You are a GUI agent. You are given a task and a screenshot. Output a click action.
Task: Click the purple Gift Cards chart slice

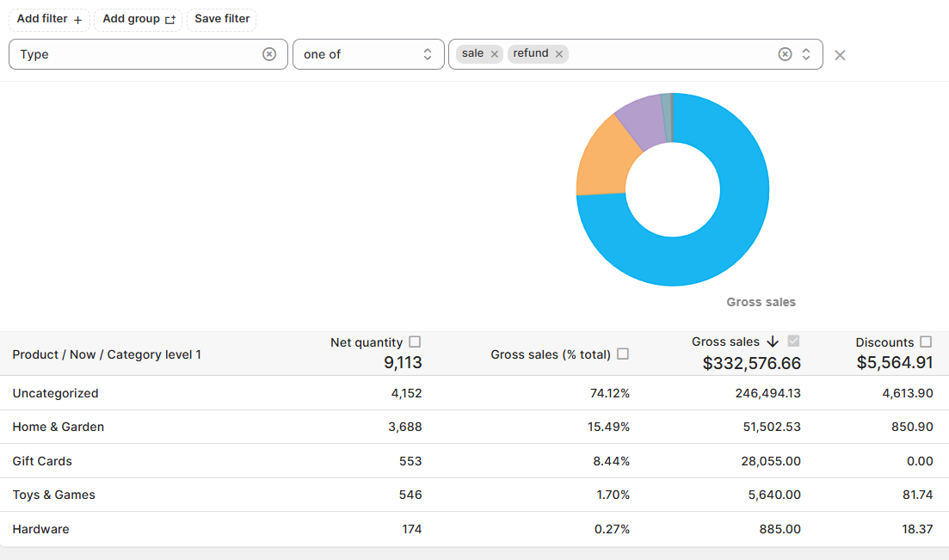[x=641, y=122]
